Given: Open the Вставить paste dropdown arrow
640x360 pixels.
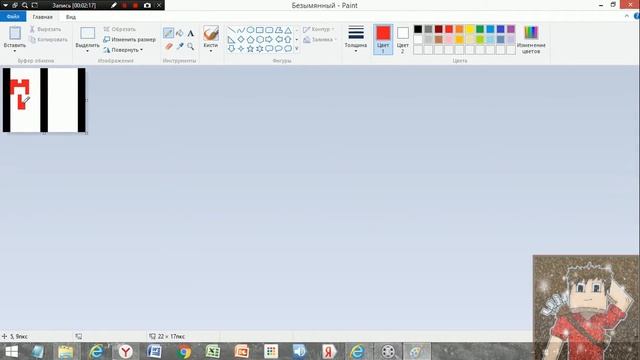Looking at the screenshot, I should pos(15,51).
